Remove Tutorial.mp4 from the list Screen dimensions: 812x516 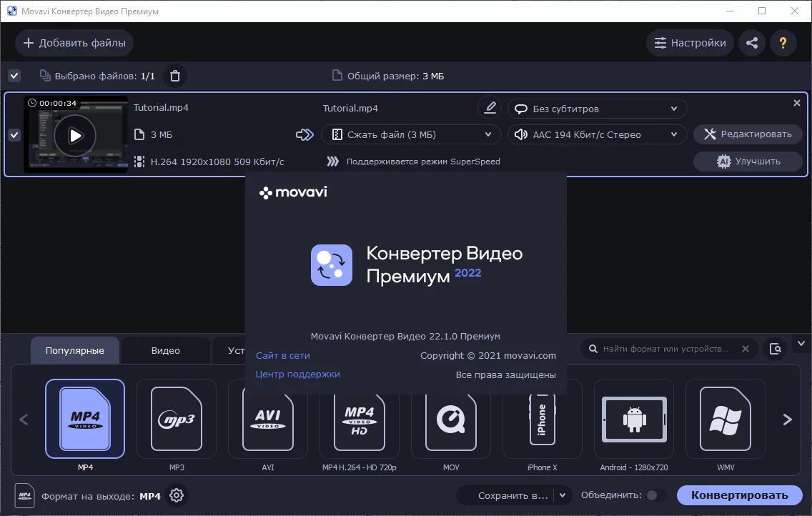pyautogui.click(x=797, y=103)
